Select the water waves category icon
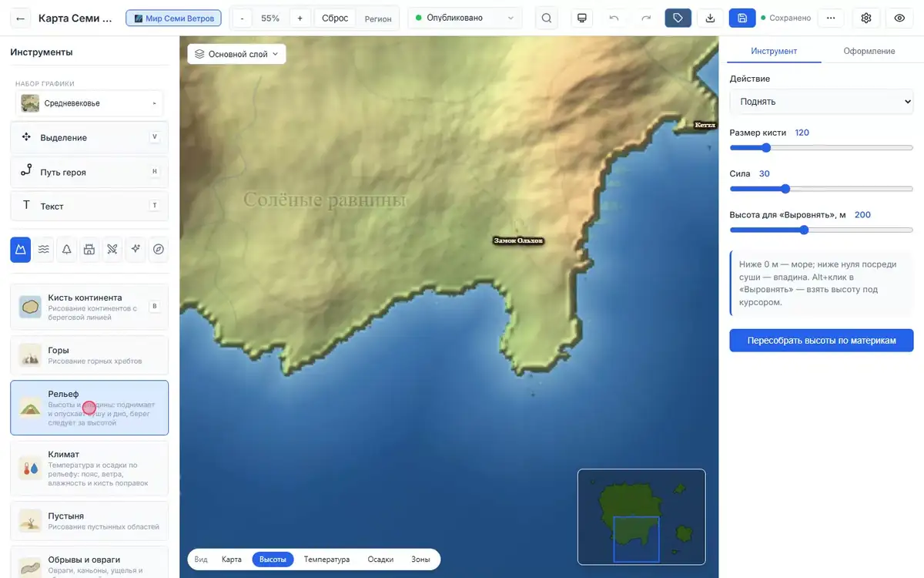The height and width of the screenshot is (578, 924). click(44, 249)
